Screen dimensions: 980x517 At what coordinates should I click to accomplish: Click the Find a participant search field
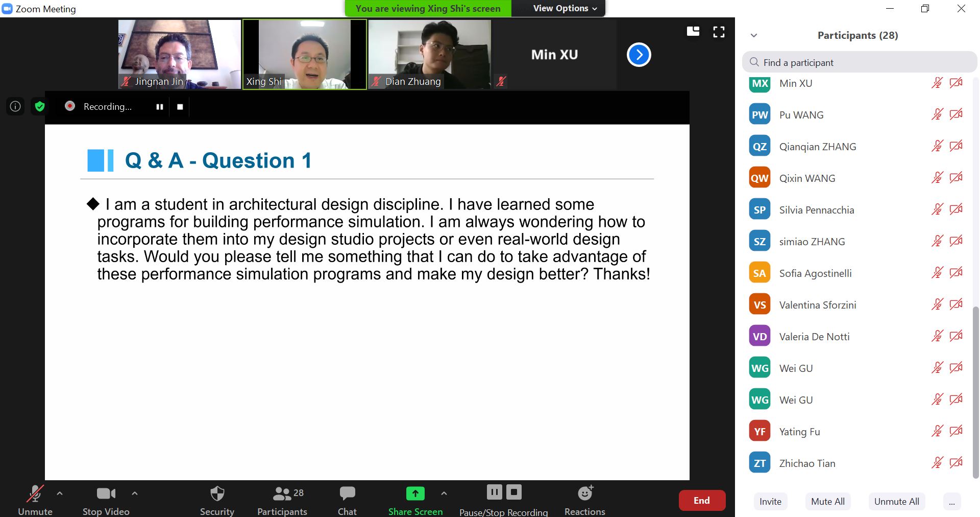tap(859, 62)
